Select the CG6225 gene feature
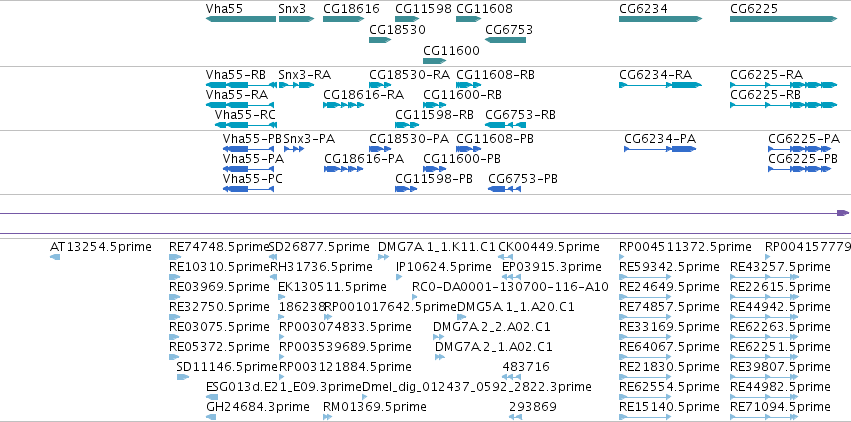 click(x=784, y=19)
